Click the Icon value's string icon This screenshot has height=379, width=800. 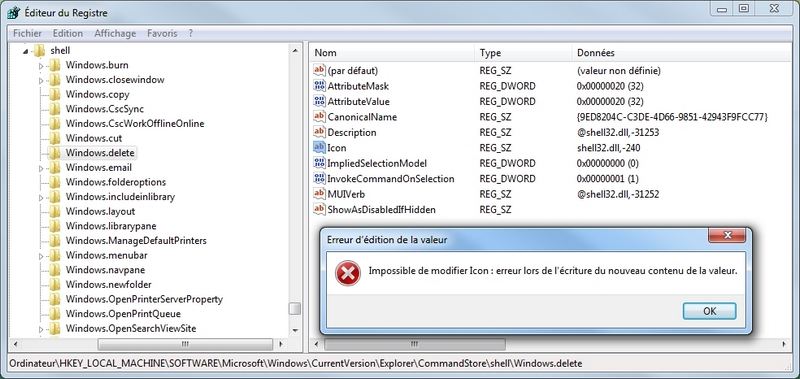319,148
